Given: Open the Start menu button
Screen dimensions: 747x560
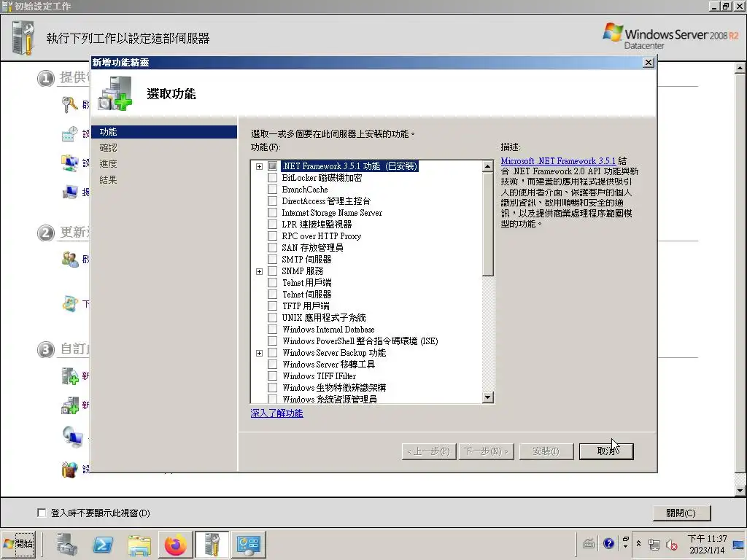Looking at the screenshot, I should coord(19,544).
